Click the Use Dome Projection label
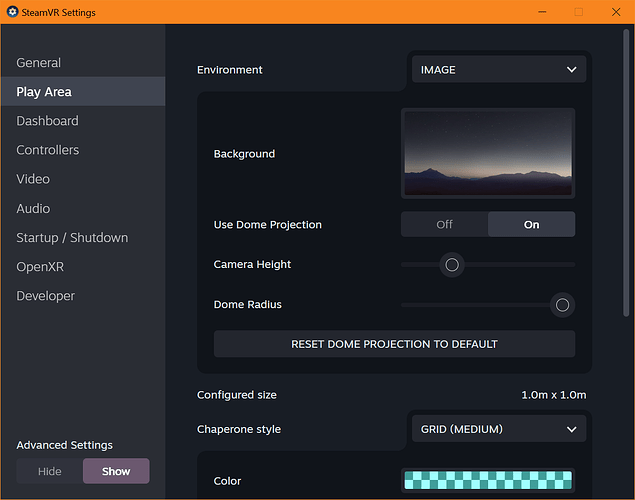Screen dimensions: 635x500 click(268, 225)
